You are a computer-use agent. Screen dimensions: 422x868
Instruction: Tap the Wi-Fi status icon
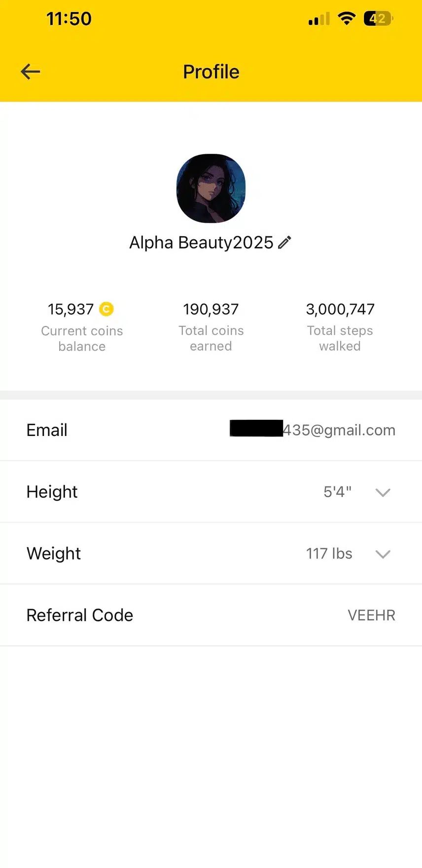tap(347, 19)
